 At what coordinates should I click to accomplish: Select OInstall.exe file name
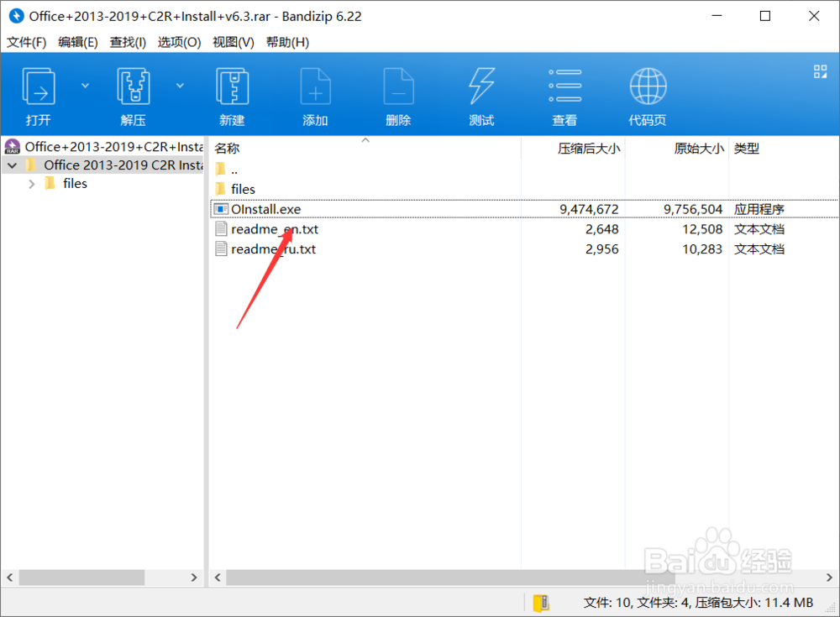(x=265, y=209)
